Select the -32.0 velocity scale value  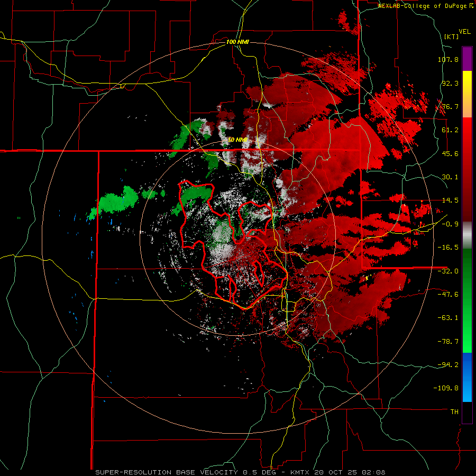coord(448,271)
